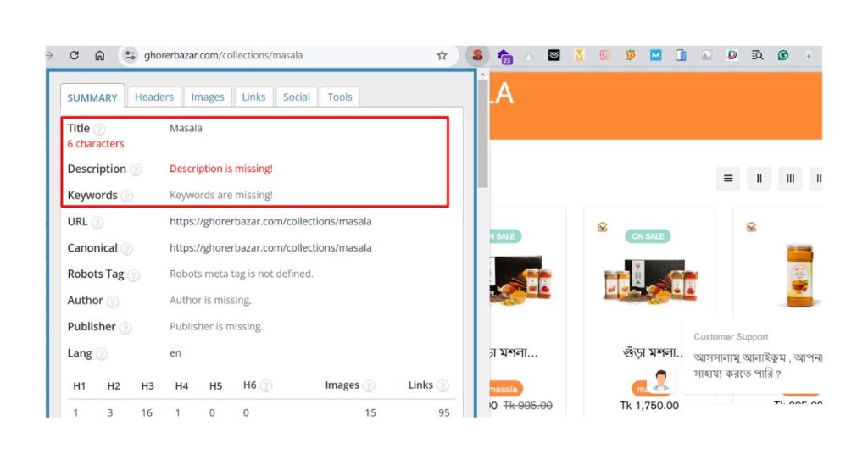The image size is (868, 454).
Task: Click the SEO panel vertical scrollbar thumb
Action: 482,133
